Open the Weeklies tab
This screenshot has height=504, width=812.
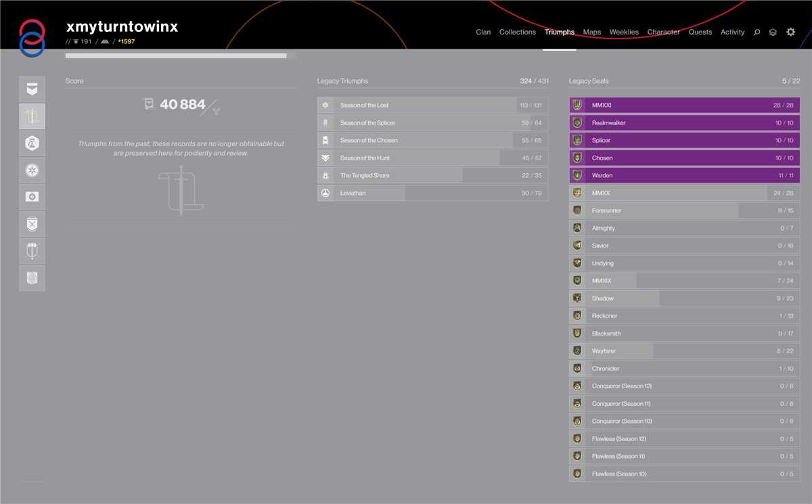(623, 32)
